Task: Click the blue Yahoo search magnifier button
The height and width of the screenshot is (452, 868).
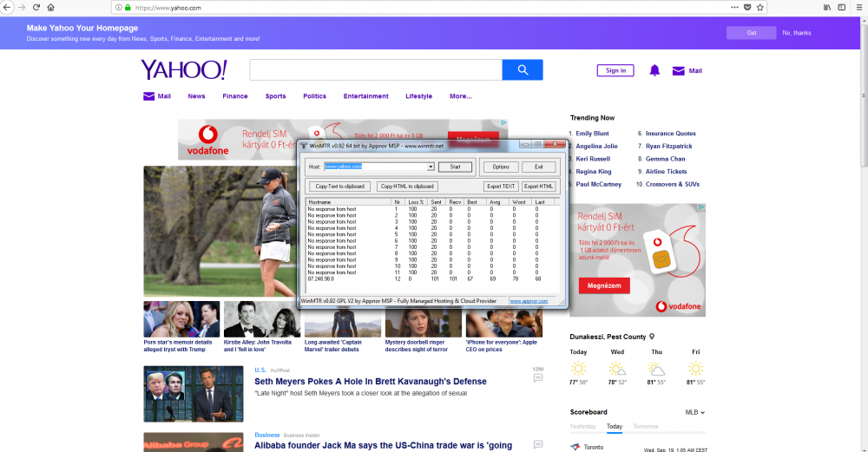Action: 523,70
